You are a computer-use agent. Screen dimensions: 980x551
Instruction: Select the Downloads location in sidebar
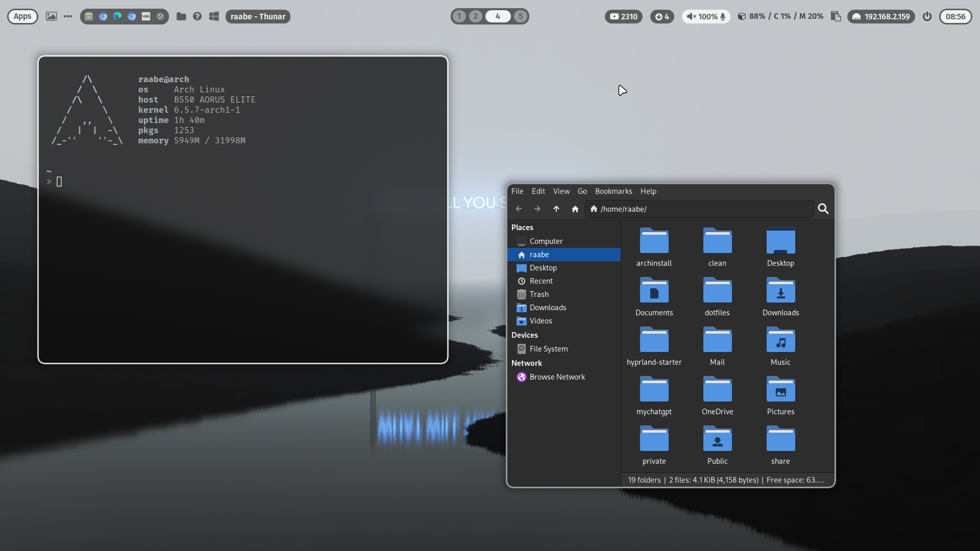[x=548, y=308]
